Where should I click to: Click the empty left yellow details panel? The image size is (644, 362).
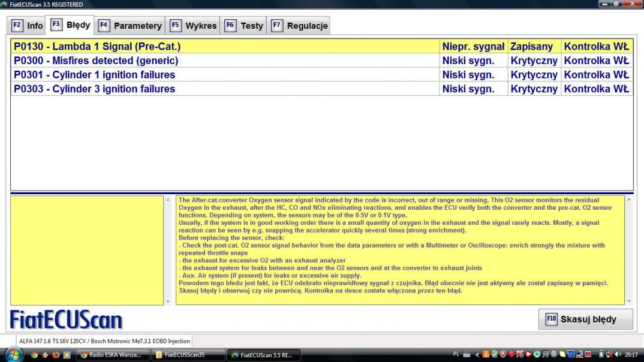[87, 250]
